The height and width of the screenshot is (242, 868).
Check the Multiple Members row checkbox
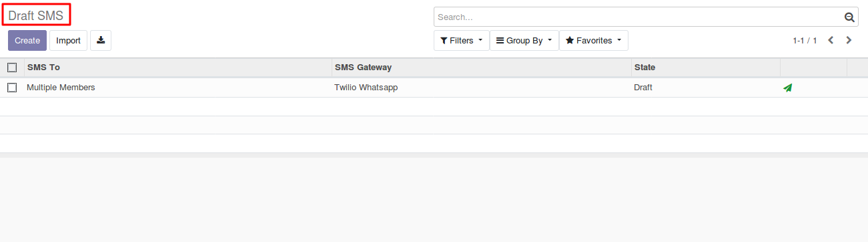click(12, 88)
